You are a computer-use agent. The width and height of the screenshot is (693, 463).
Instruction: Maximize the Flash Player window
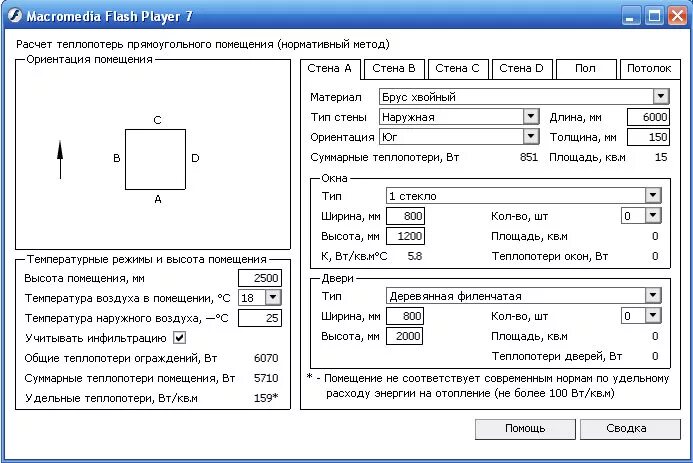pos(654,16)
